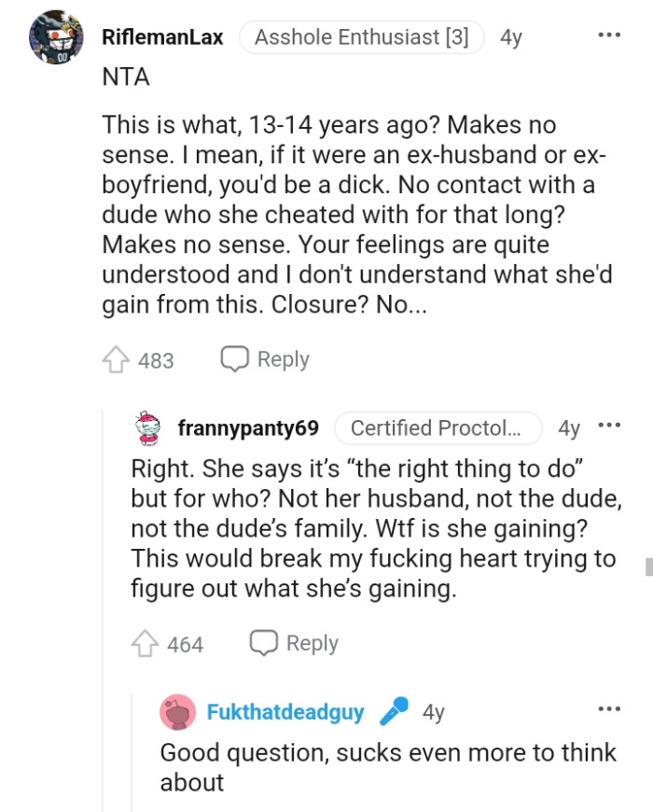
Task: Open frannypanty69's profile via username
Action: 247,428
